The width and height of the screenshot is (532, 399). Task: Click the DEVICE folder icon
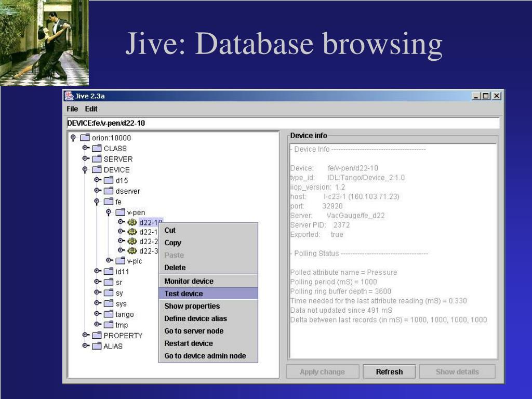point(97,169)
